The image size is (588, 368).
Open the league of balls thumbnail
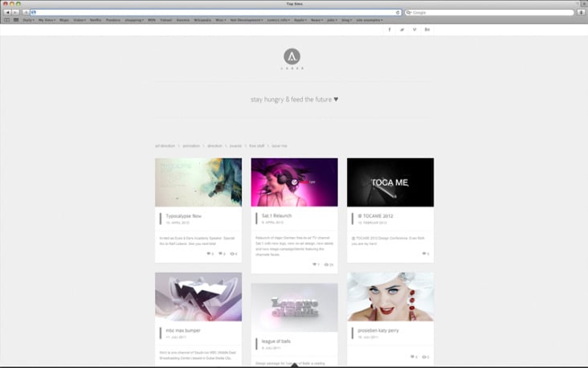(x=294, y=308)
